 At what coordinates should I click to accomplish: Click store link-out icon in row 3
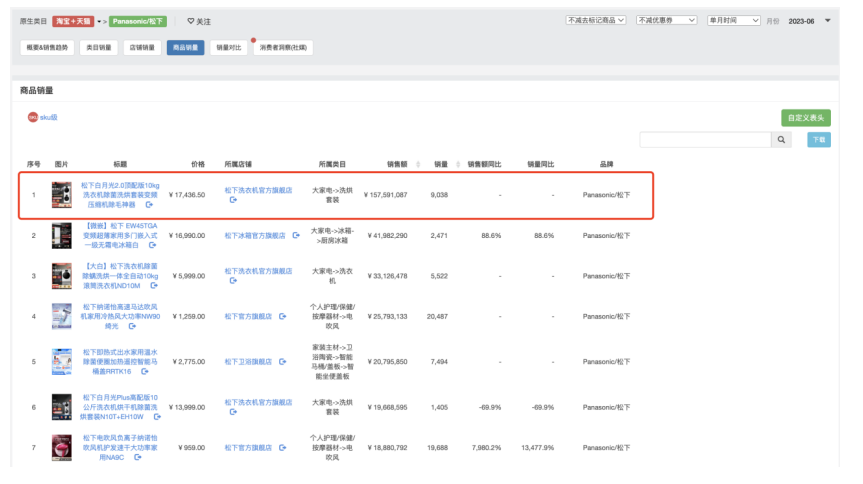click(x=233, y=281)
